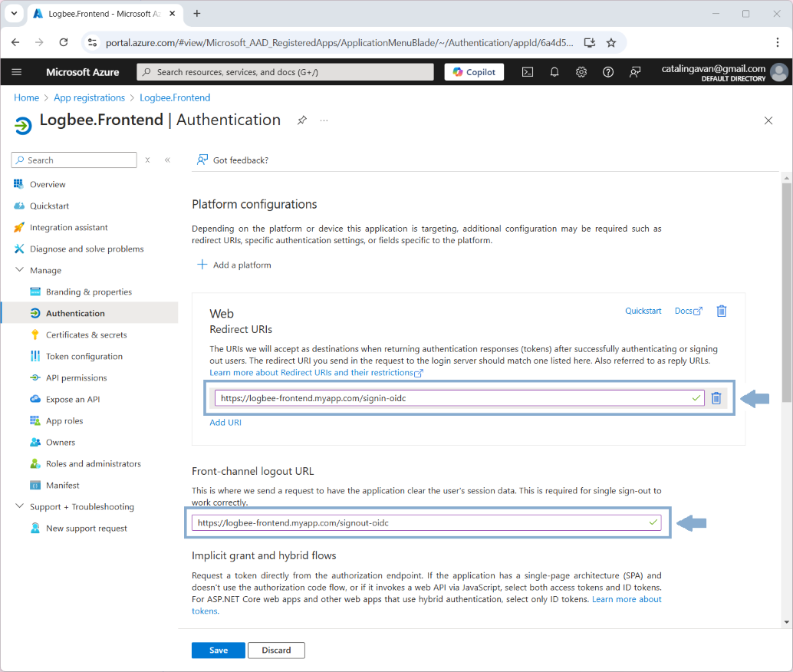Open the portal hamburger menu
Image resolution: width=793 pixels, height=672 pixels.
(16, 71)
